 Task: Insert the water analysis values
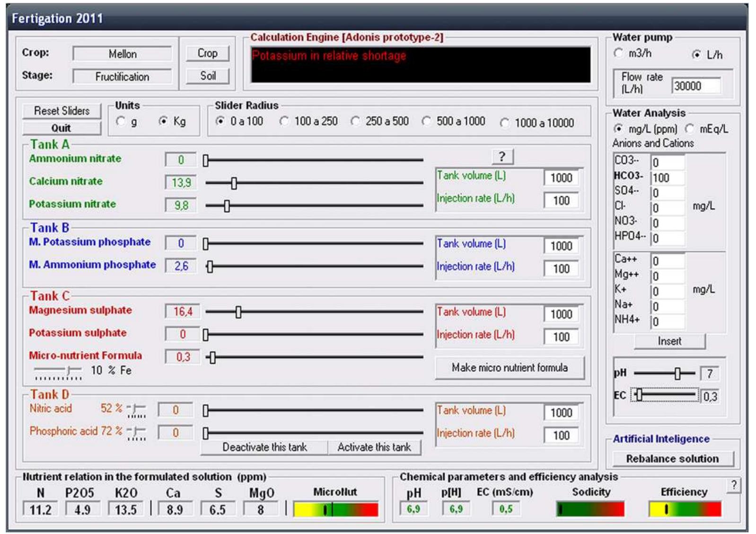point(669,341)
